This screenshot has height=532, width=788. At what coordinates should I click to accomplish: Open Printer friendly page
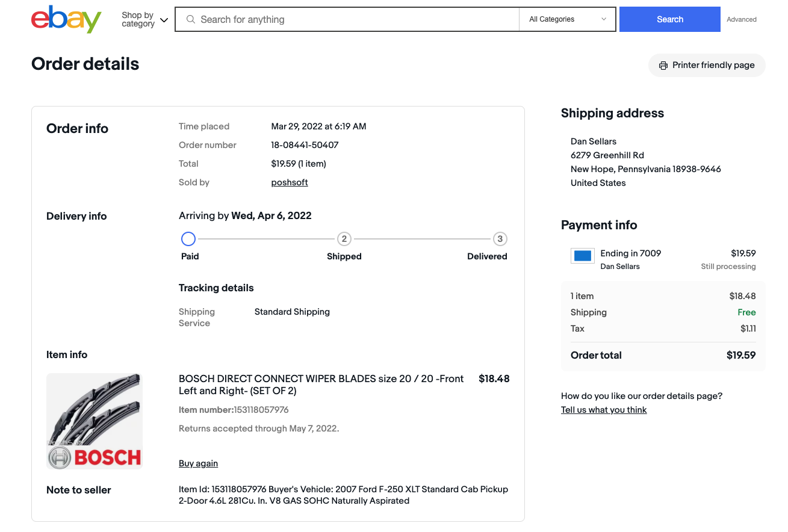(x=707, y=65)
